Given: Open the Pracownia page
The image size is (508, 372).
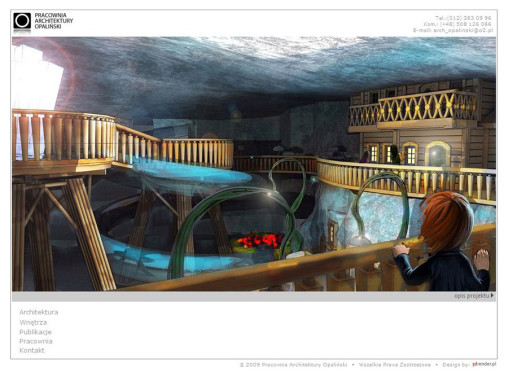Looking at the screenshot, I should click(x=36, y=341).
